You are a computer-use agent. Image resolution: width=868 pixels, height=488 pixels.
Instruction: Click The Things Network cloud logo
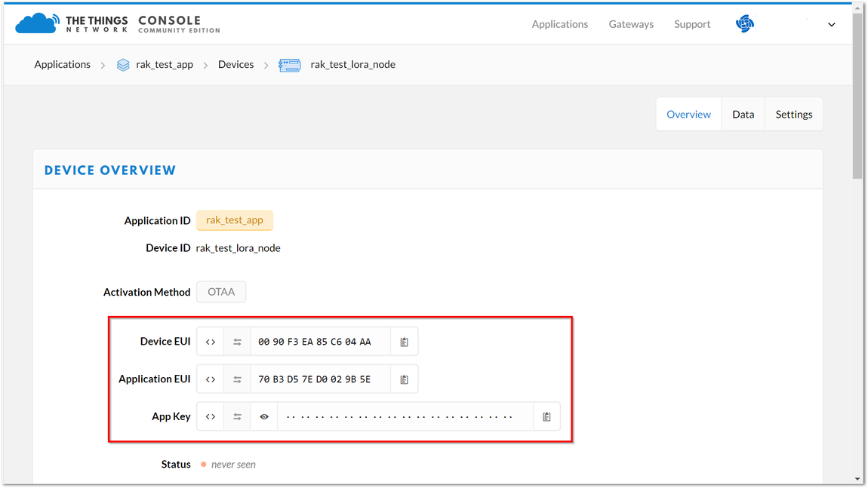click(37, 23)
